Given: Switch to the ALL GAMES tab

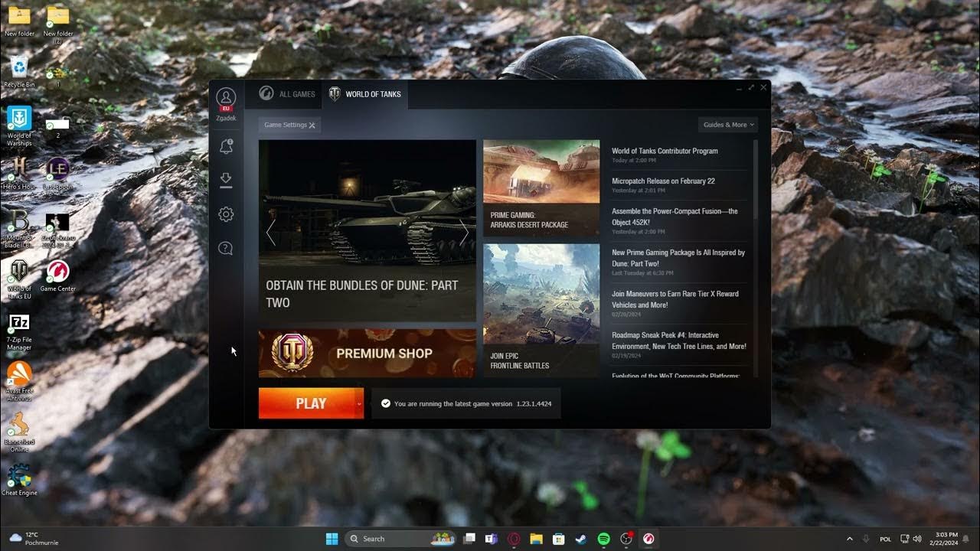Looking at the screenshot, I should [x=286, y=93].
